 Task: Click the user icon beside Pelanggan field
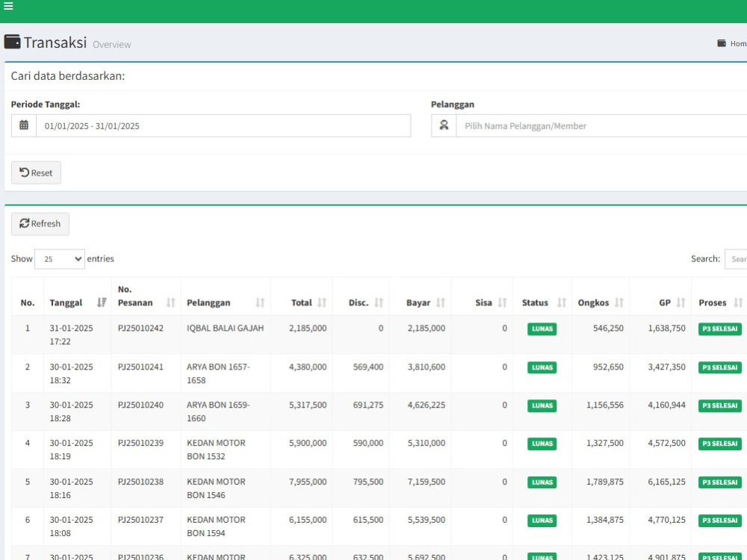(444, 125)
